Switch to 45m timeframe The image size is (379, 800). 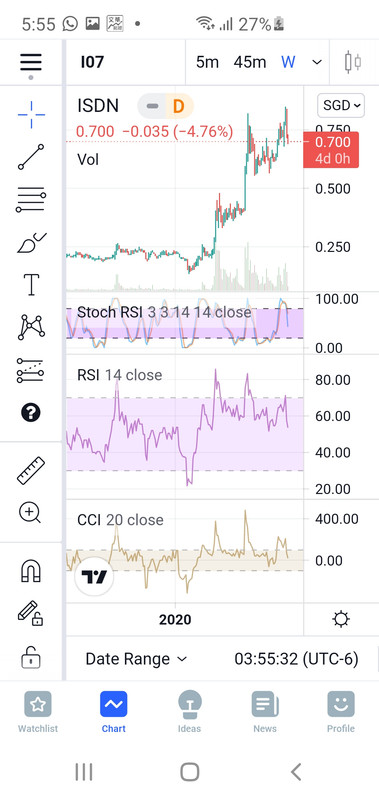point(249,62)
